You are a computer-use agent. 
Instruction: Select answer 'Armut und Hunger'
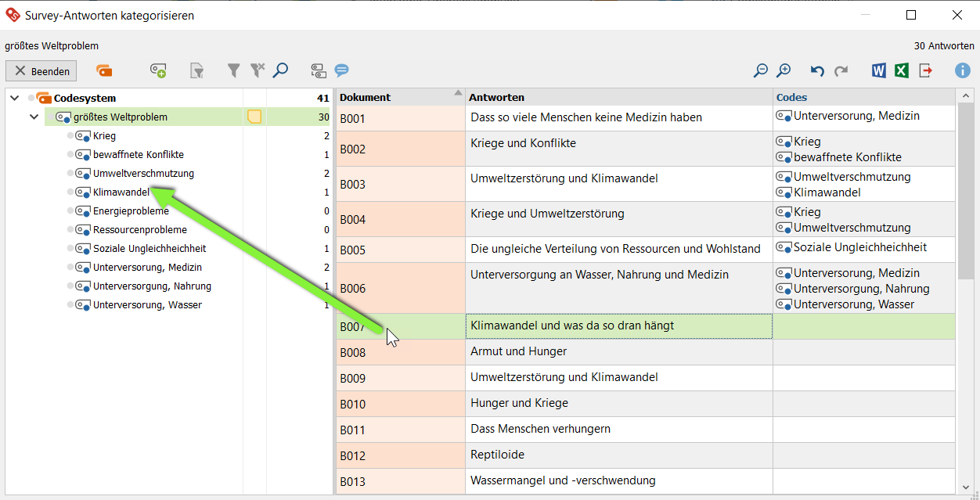[x=518, y=351]
